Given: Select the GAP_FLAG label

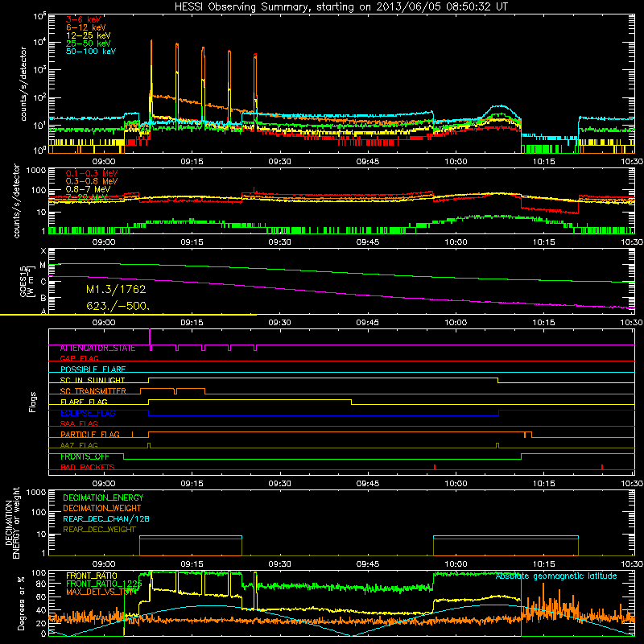Looking at the screenshot, I should (79, 358).
